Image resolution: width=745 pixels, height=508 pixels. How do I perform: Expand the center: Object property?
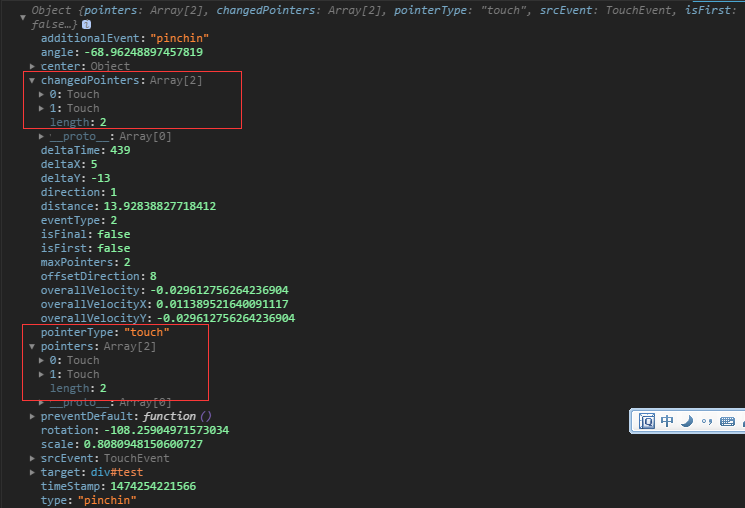pyautogui.click(x=33, y=66)
